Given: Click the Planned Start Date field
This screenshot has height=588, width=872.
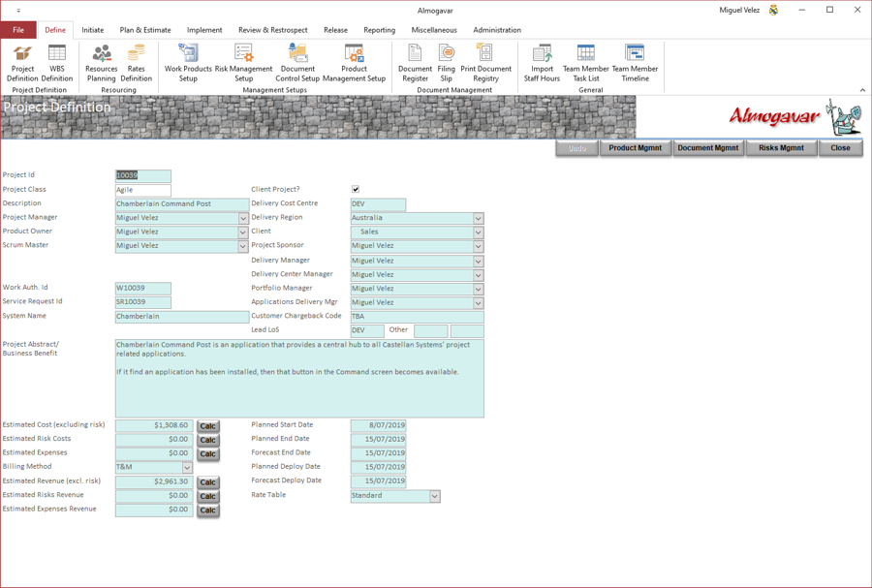Looking at the screenshot, I should [x=378, y=425].
